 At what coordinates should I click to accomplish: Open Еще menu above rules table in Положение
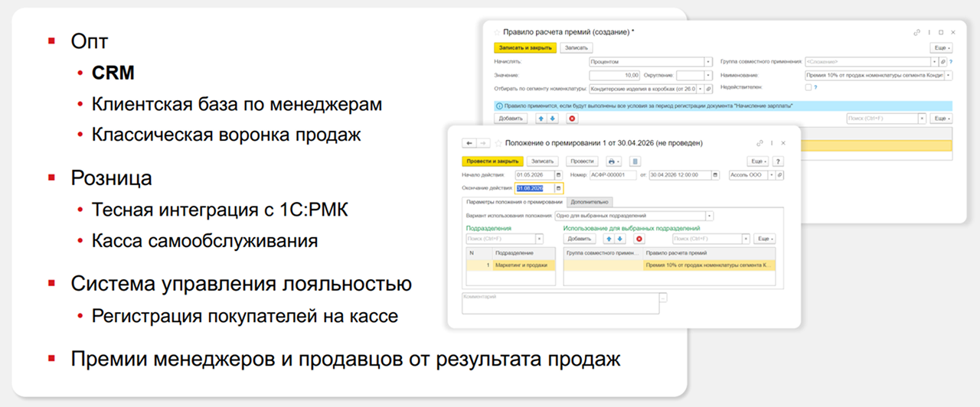click(764, 239)
